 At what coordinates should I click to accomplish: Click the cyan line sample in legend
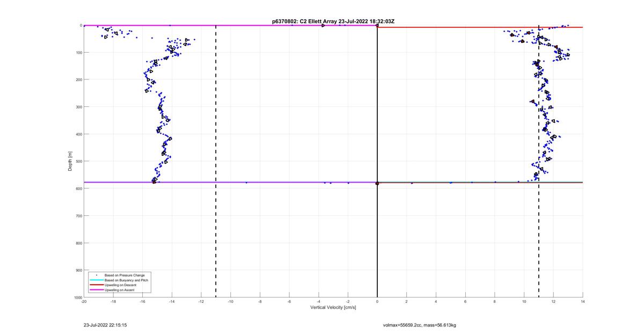(x=97, y=280)
